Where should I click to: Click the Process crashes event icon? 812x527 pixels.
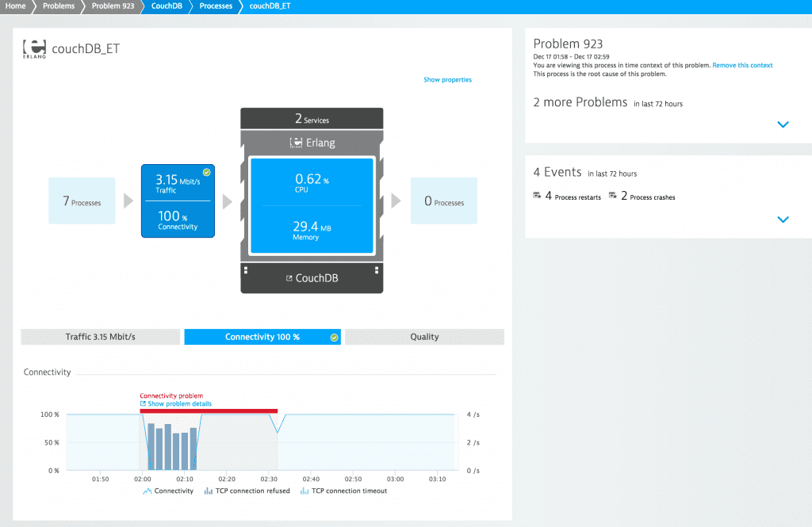click(611, 197)
